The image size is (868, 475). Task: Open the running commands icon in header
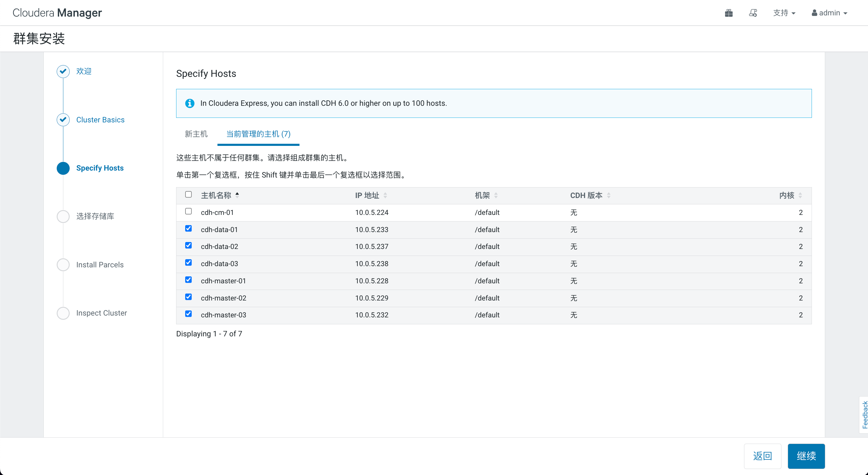(753, 13)
